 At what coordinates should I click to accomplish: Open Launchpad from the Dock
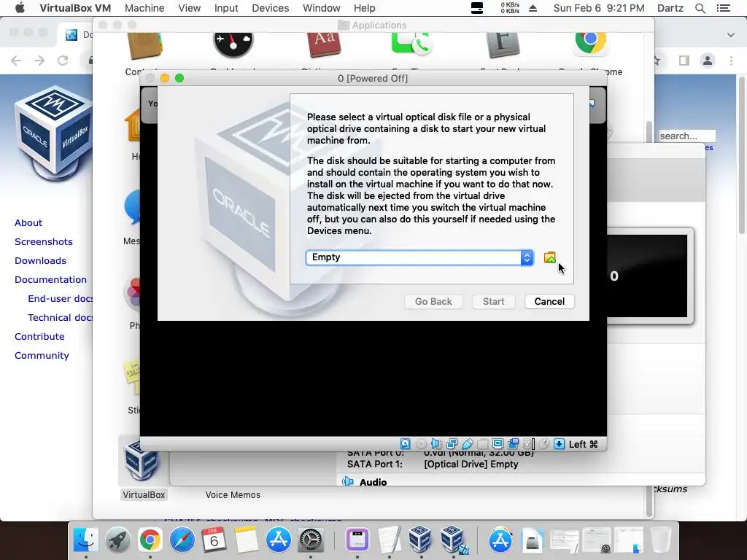point(117,540)
